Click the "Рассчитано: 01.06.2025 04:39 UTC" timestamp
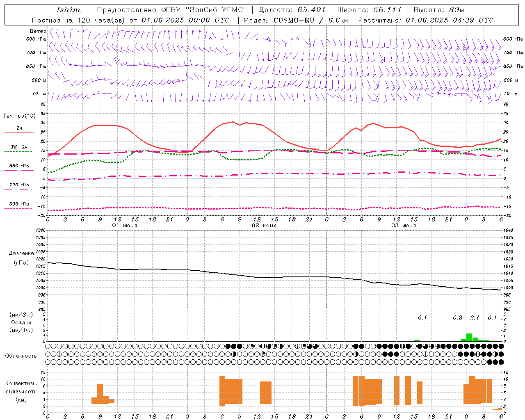 click(x=426, y=20)
